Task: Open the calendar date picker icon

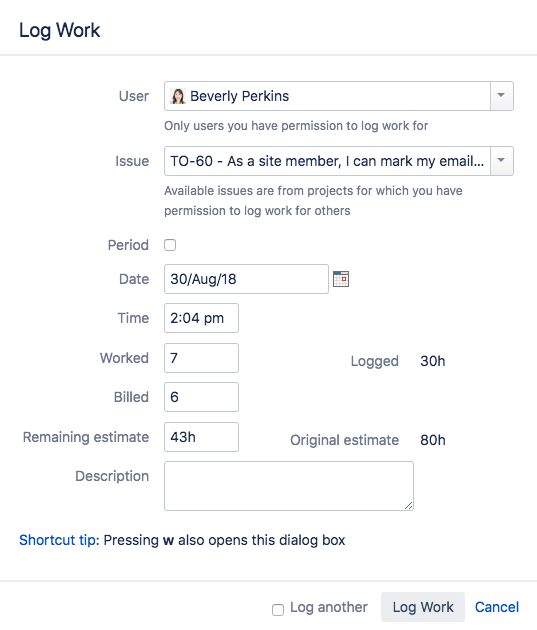Action: tap(341, 279)
